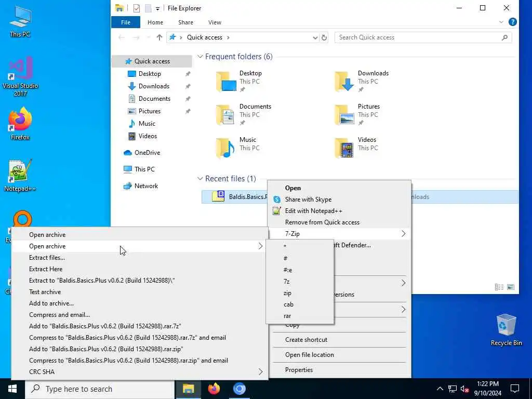Click the properties quick-access toolbar checkbox icon

pyautogui.click(x=137, y=8)
